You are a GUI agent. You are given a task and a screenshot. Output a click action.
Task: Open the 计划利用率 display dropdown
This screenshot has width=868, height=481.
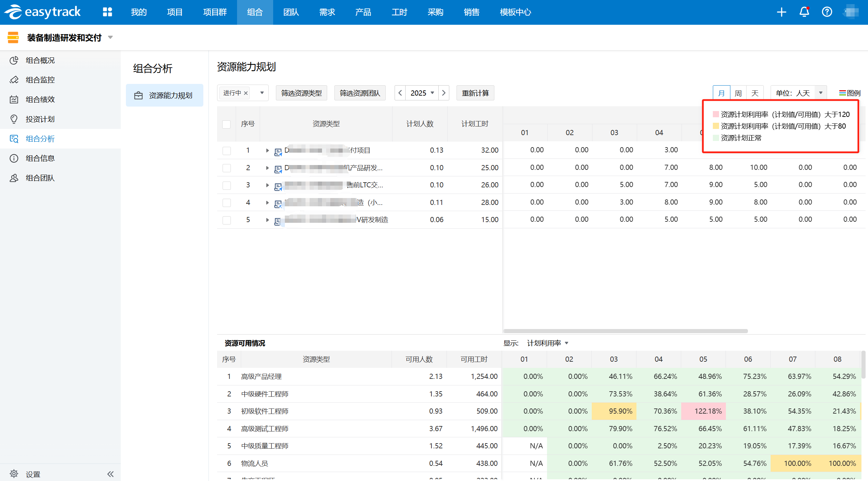tap(547, 343)
